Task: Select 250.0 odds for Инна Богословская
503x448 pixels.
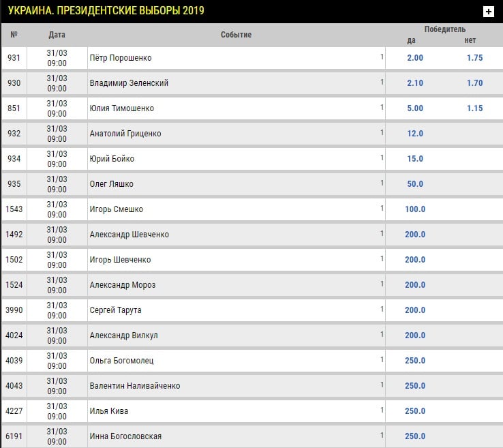Action: click(415, 436)
